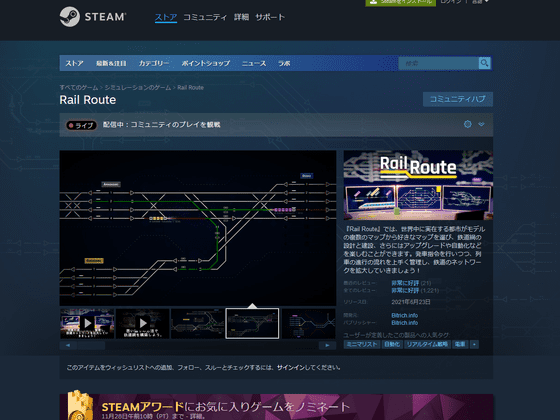The image size is (560, 420).
Task: Click the Rail Route header capsule image
Action: [418, 185]
